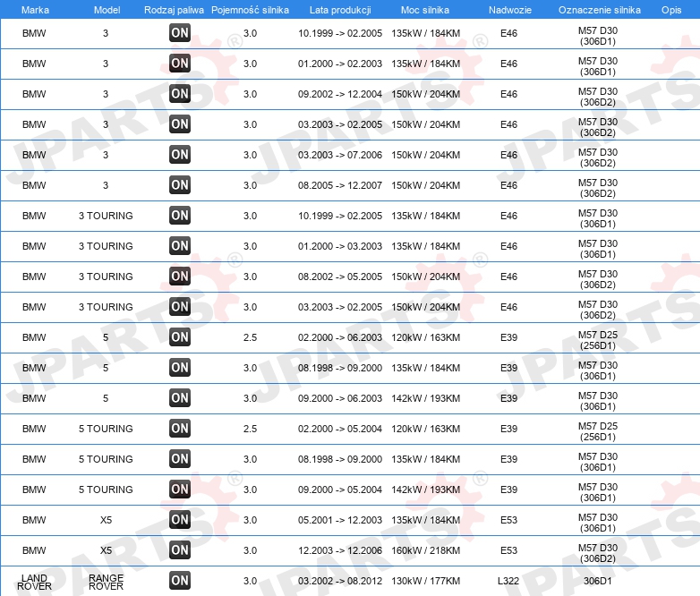Click ON icon, 5 TOURING row 08.1998 -> 09.2000
The image size is (700, 596).
coord(180,458)
